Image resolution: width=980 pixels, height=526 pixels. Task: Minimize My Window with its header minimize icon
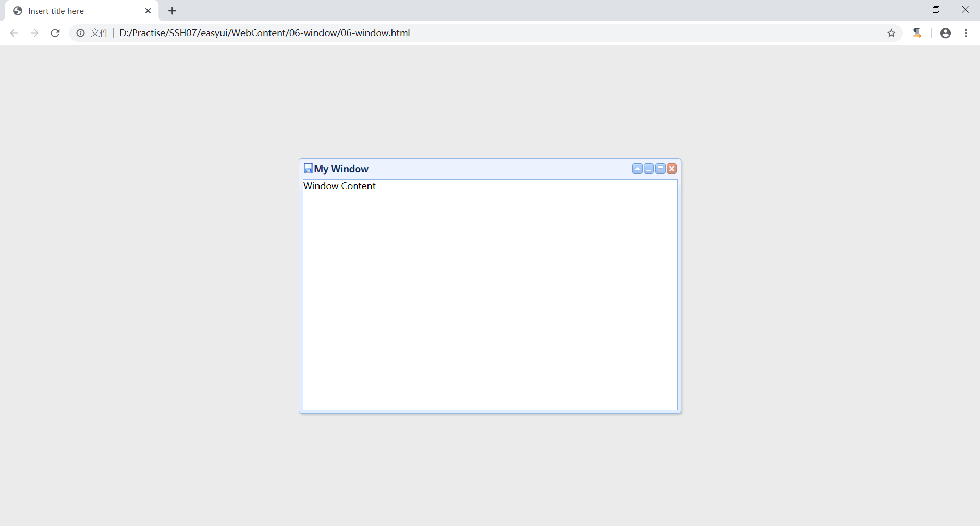pos(648,168)
